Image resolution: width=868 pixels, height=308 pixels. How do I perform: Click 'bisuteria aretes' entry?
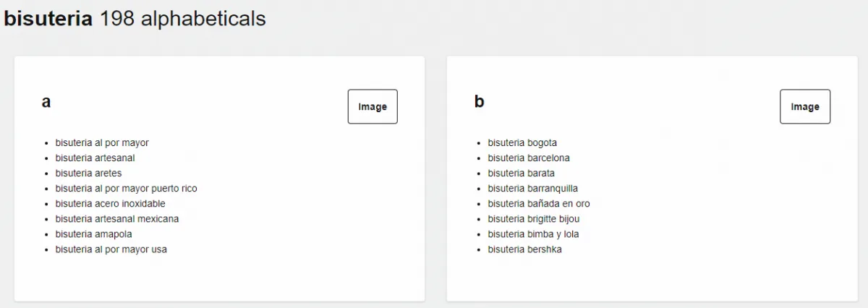[x=88, y=173]
